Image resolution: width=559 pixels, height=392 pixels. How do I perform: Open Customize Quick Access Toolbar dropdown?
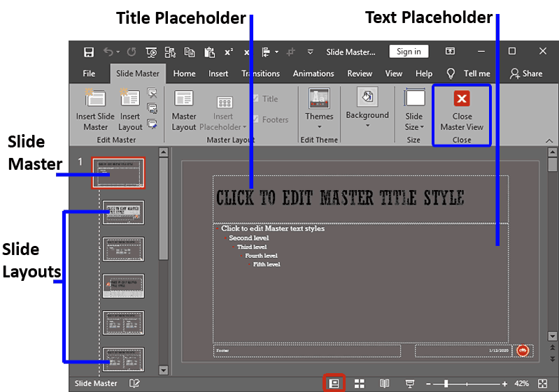(310, 52)
